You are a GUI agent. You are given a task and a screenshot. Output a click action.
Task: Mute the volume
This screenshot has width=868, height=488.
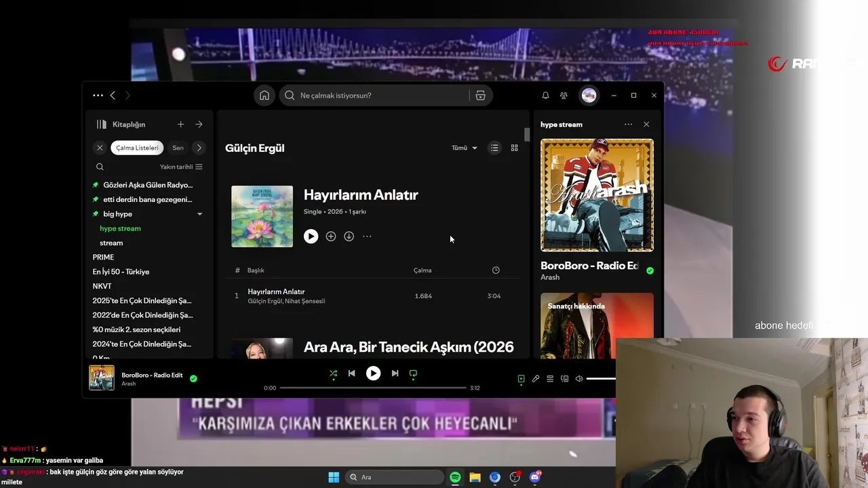point(579,379)
